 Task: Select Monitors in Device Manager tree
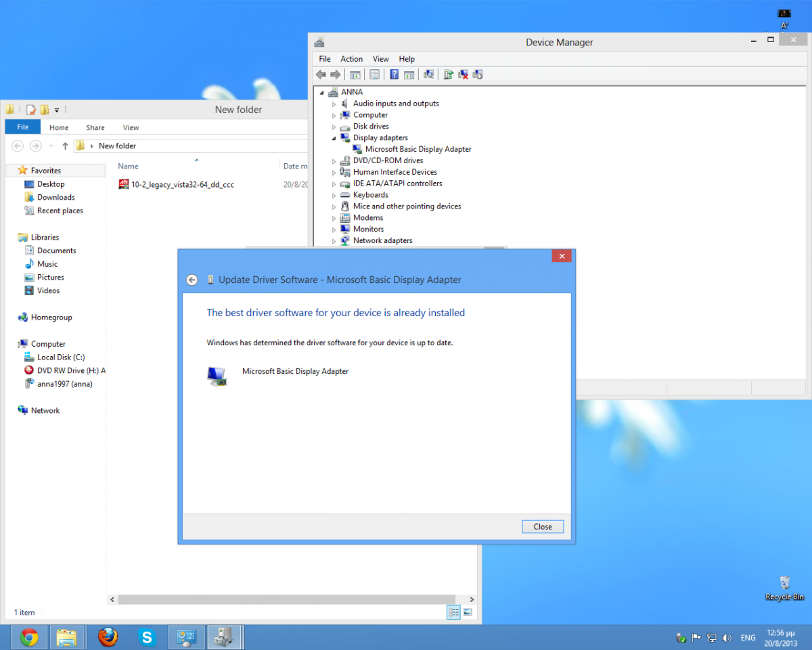point(368,230)
